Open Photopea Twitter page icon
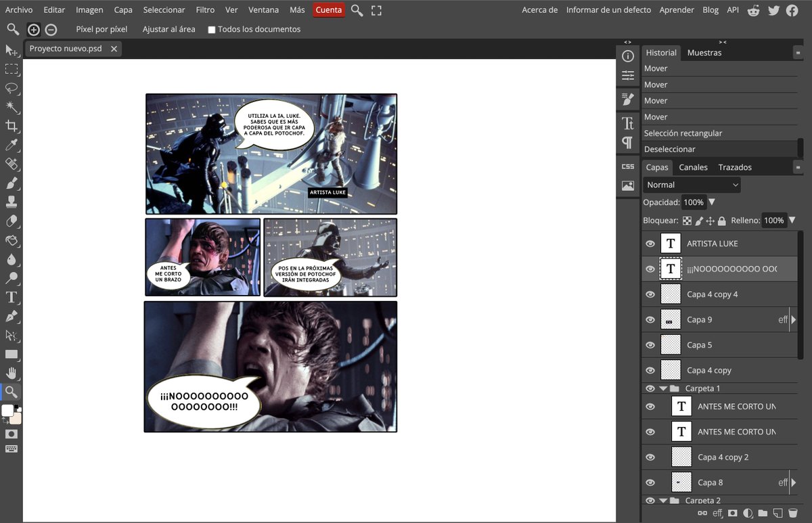The image size is (812, 523). tap(773, 10)
